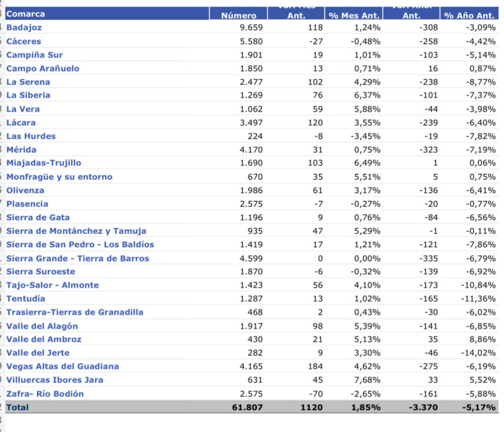Select Badajoz number cell 9.659
504x432 pixels.
point(251,28)
